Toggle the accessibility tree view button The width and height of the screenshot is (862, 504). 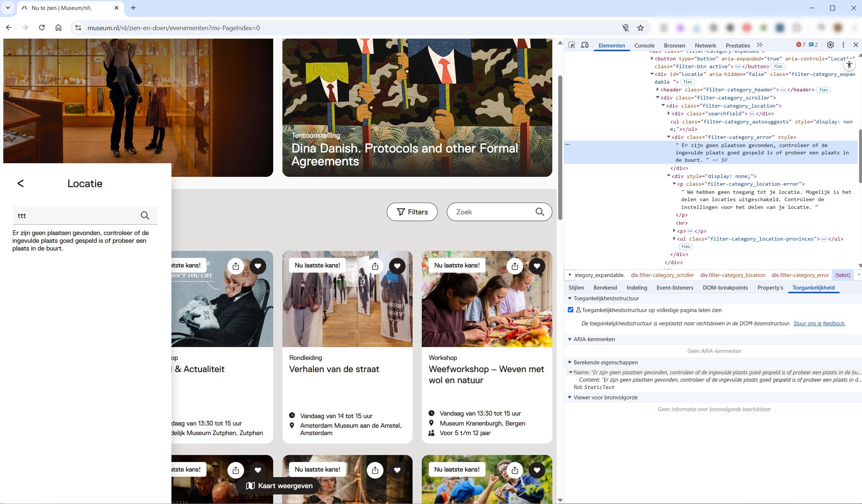(849, 65)
